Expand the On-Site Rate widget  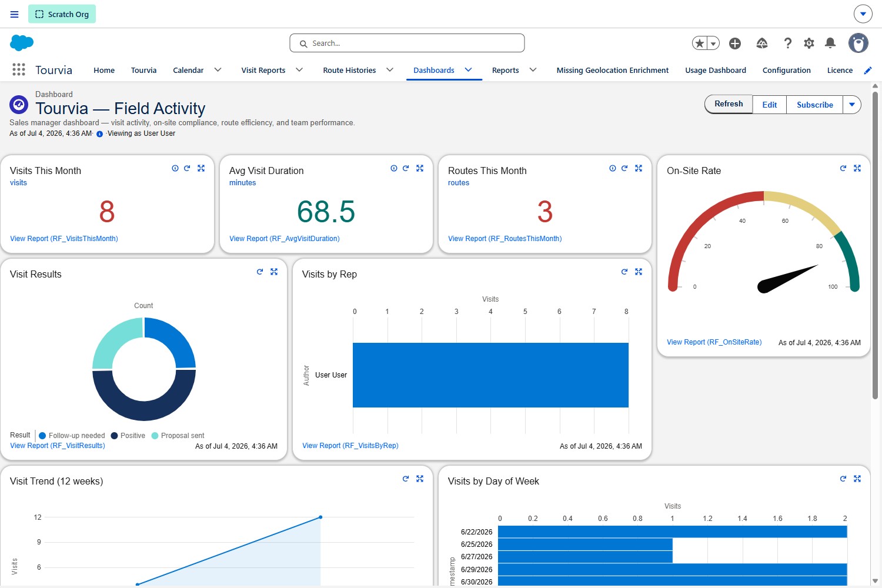pyautogui.click(x=857, y=168)
